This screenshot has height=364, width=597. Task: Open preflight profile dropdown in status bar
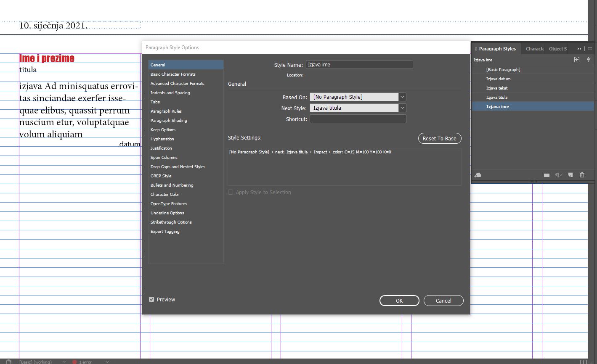[64, 361]
